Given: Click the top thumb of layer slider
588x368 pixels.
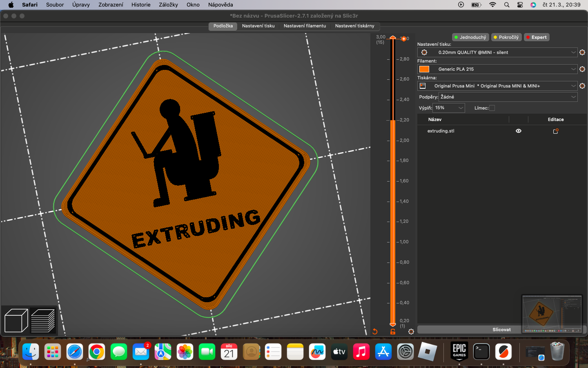Looking at the screenshot, I should pos(393,38).
